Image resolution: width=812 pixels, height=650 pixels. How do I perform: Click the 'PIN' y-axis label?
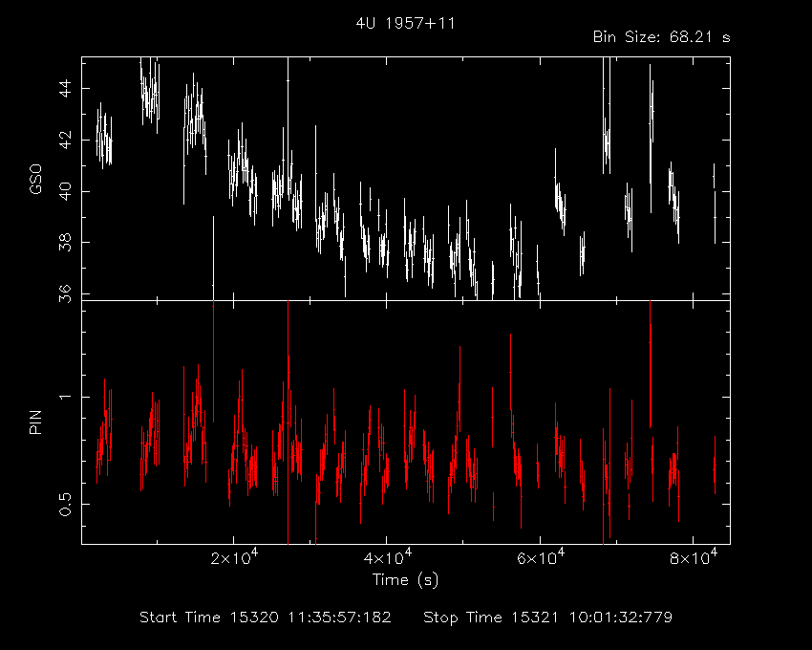click(x=35, y=422)
